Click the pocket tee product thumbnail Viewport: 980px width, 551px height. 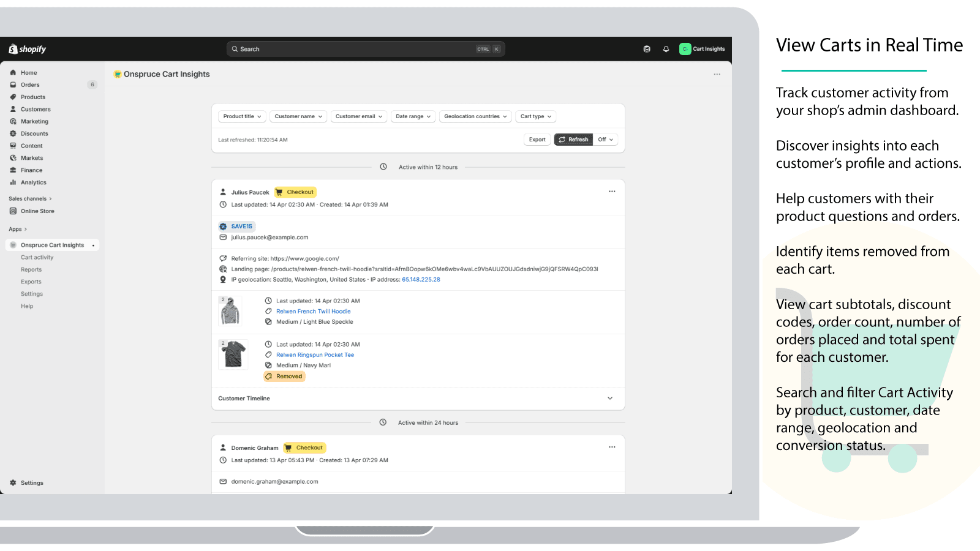point(233,354)
